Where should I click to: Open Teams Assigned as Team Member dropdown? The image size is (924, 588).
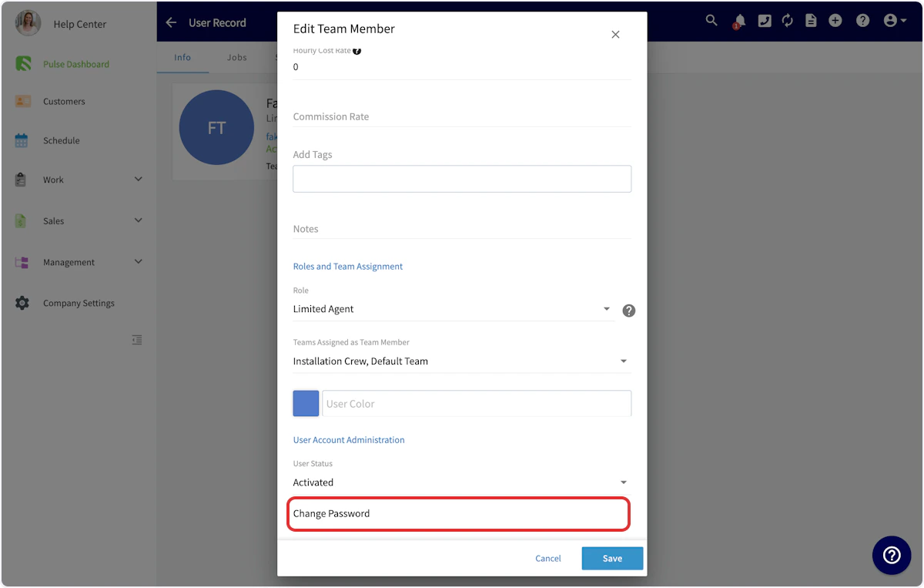(462, 361)
